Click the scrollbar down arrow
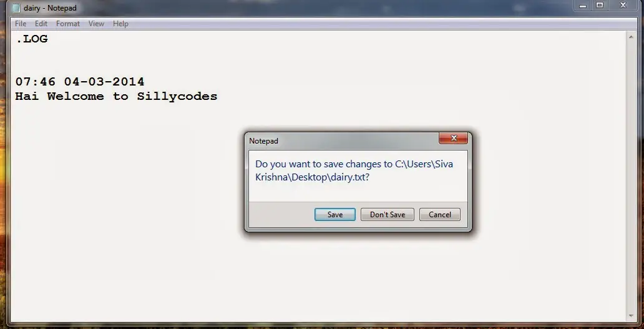Image resolution: width=644 pixels, height=329 pixels. click(x=632, y=317)
